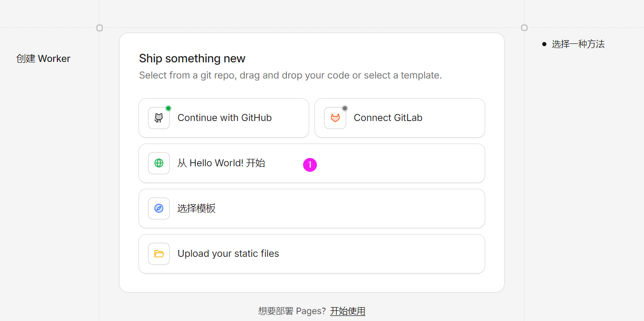Click the gray status dot on GitLab
This screenshot has width=644, height=321.
pyautogui.click(x=345, y=108)
